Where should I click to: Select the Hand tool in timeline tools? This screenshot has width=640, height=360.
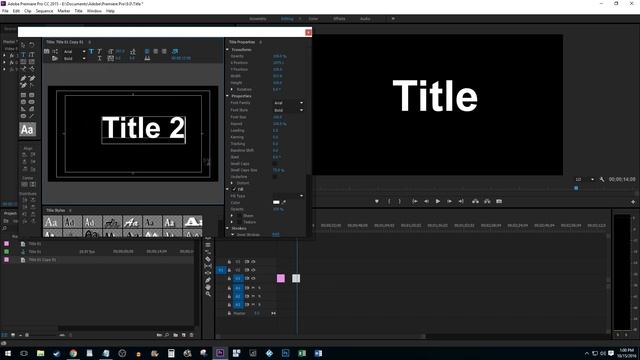coord(208,287)
